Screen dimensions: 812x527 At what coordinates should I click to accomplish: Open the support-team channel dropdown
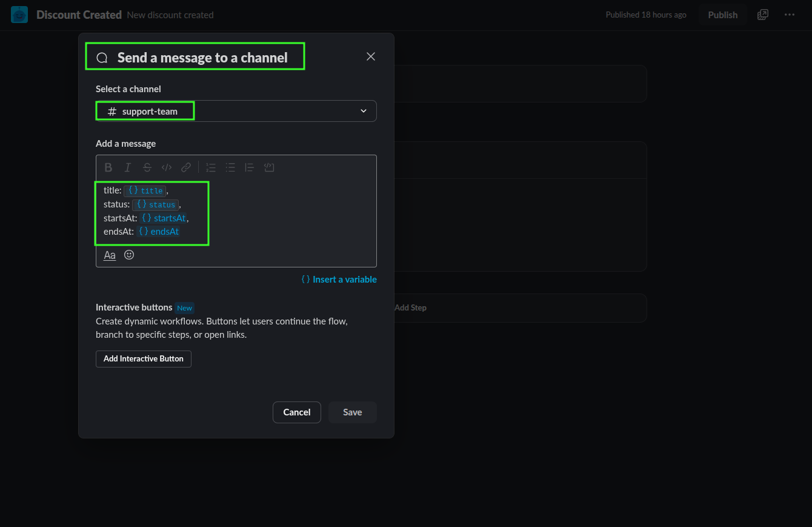[x=236, y=111]
